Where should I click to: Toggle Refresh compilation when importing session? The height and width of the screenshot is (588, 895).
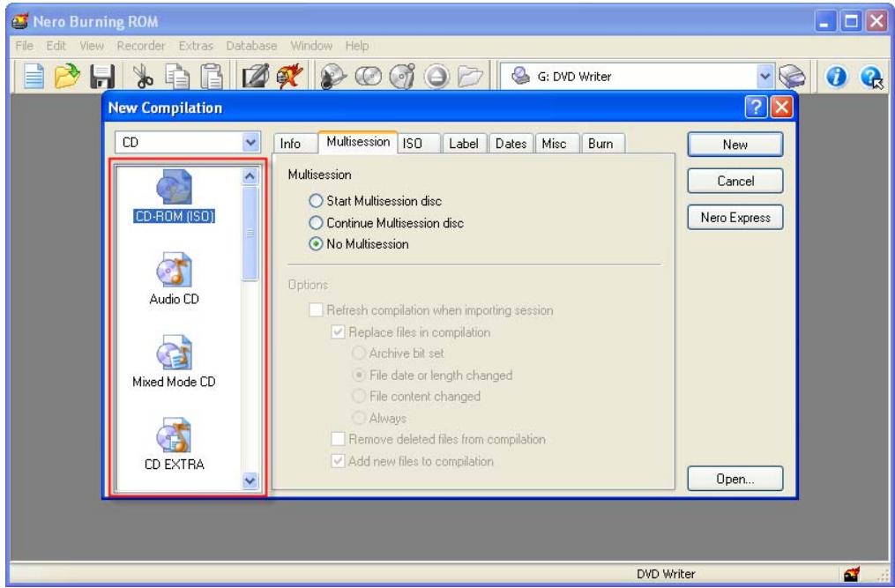(x=430, y=310)
